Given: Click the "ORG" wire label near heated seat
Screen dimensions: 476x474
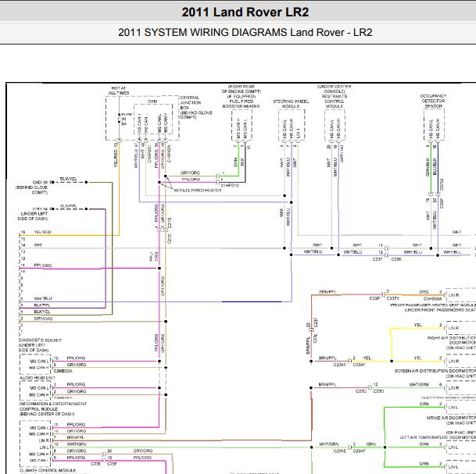Looking at the screenshot, I should [424, 292].
